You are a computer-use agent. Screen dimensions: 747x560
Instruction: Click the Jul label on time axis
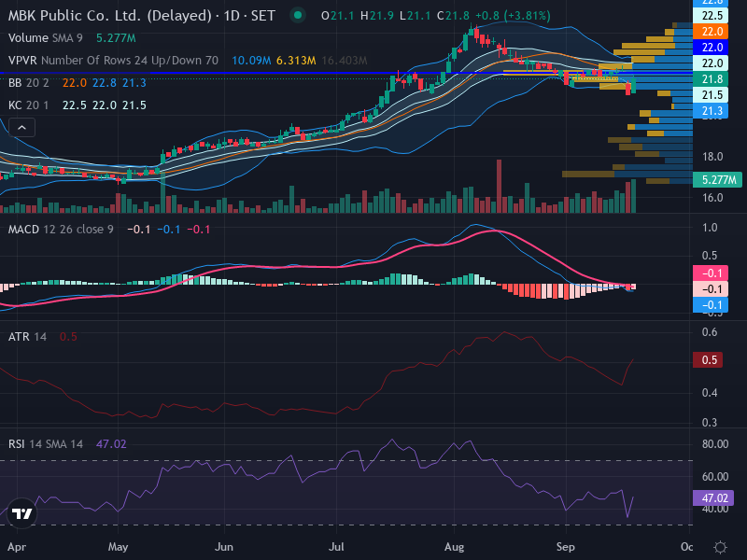[x=336, y=547]
